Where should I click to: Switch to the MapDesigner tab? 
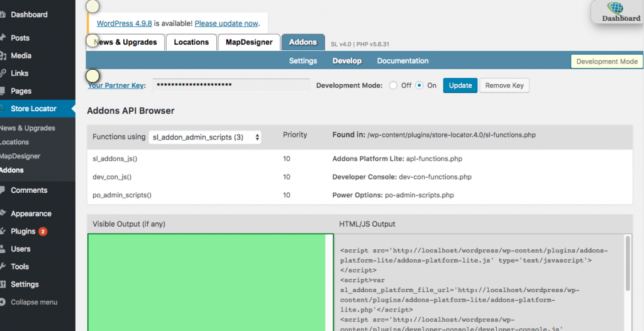click(249, 42)
